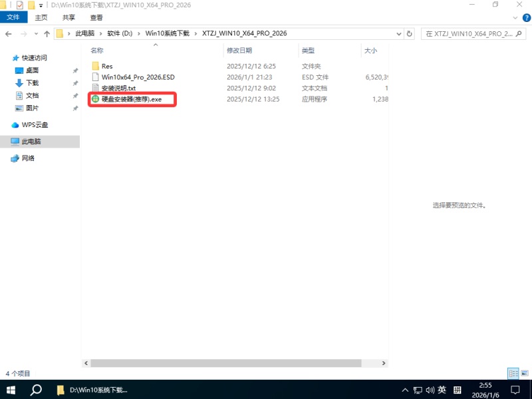Click 软件 (D:) in breadcrumb path
The image size is (532, 399).
point(120,33)
